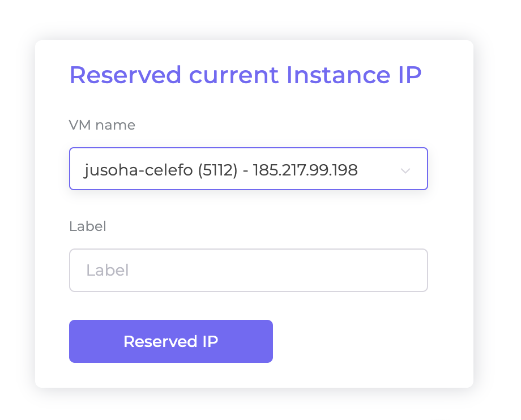Screen dimensions: 521x420
Task: Click the 'VM name' field label
Action: pos(102,125)
